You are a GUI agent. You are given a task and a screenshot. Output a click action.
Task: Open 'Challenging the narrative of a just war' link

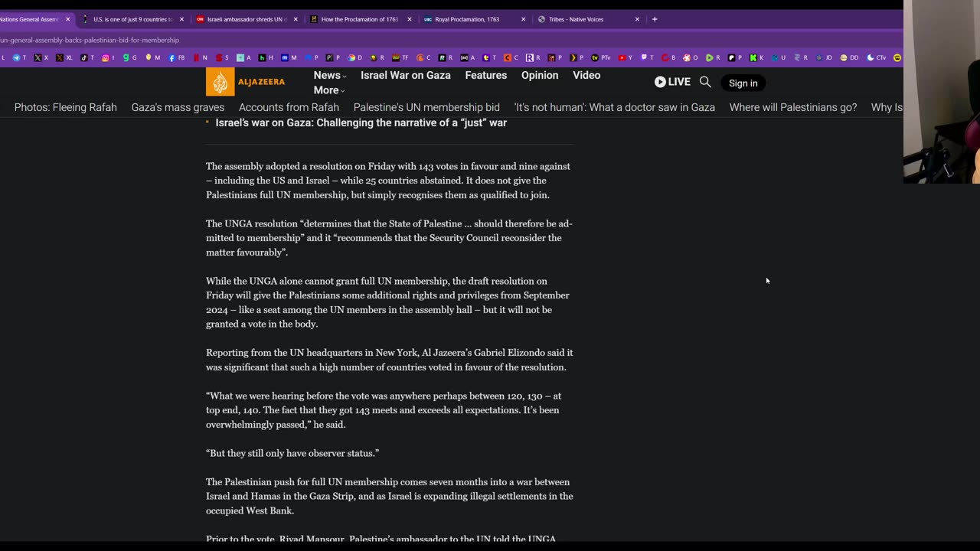pyautogui.click(x=361, y=122)
